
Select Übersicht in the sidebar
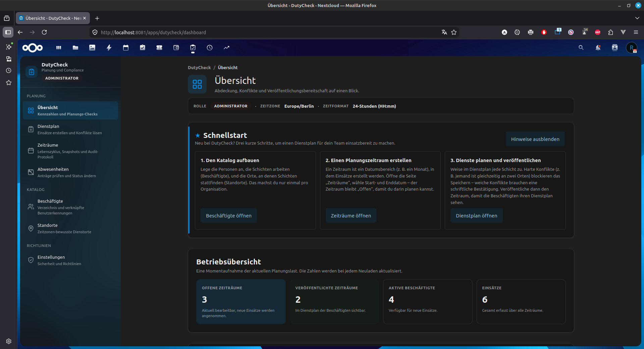click(x=70, y=110)
